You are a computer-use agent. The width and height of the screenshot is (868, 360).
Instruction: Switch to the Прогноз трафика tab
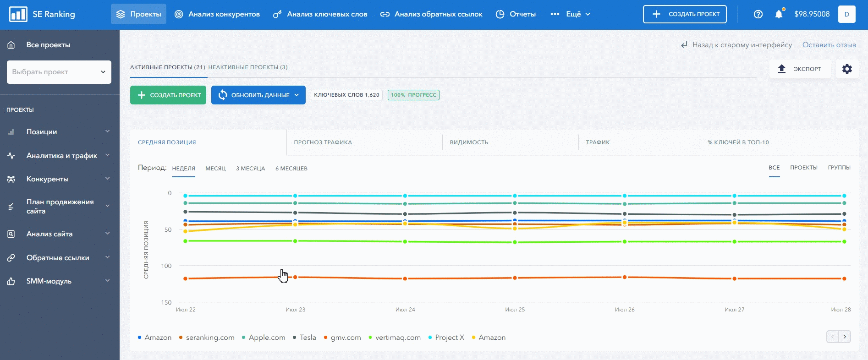click(323, 142)
